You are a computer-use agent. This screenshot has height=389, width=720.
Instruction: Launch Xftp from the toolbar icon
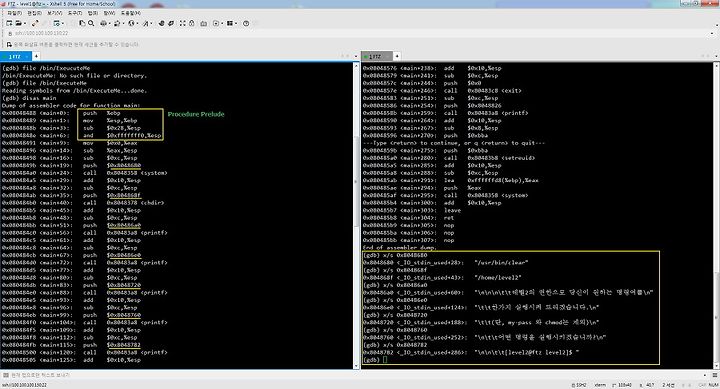click(x=161, y=23)
